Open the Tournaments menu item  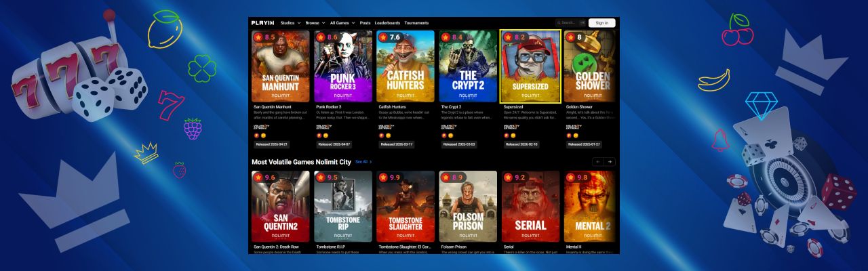click(416, 22)
